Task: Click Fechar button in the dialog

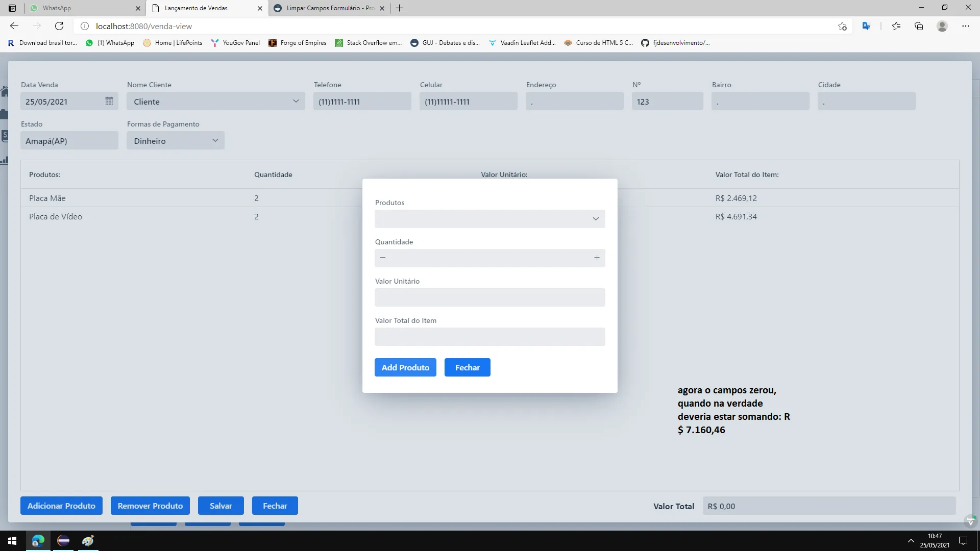Action: tap(467, 367)
